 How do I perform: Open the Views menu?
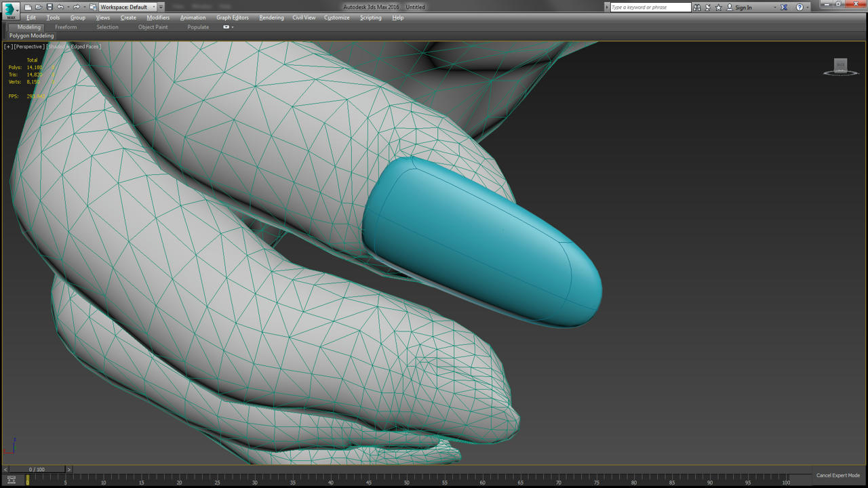(x=103, y=18)
